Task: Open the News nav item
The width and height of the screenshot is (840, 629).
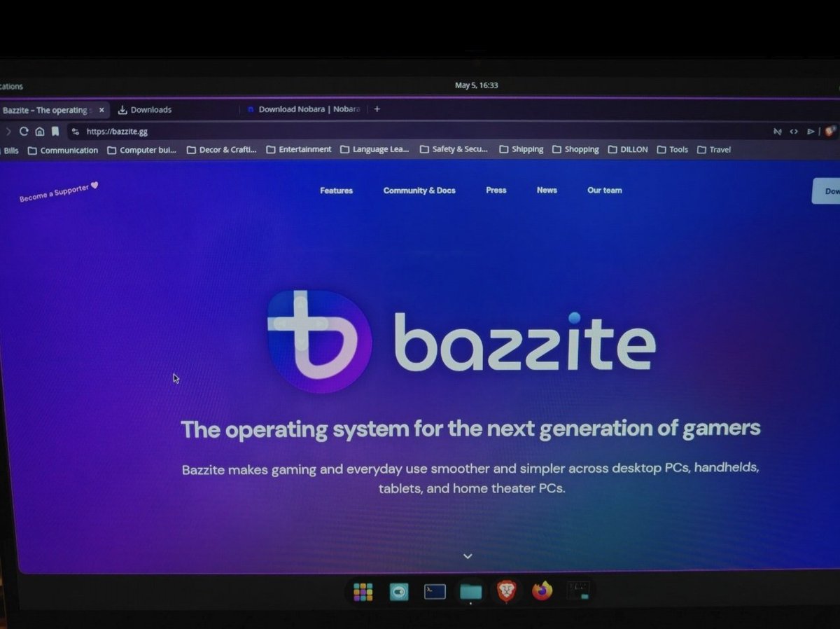Action: coord(547,190)
